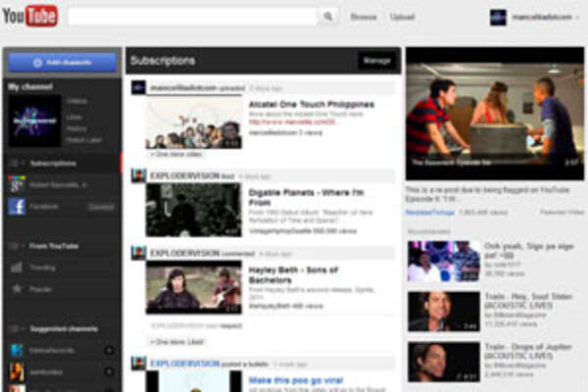The image size is (588, 392).
Task: Open Popular in the sidebar
Action: (x=40, y=289)
